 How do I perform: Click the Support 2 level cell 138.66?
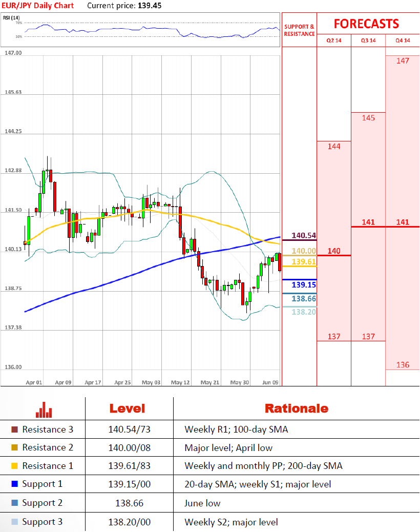(129, 503)
